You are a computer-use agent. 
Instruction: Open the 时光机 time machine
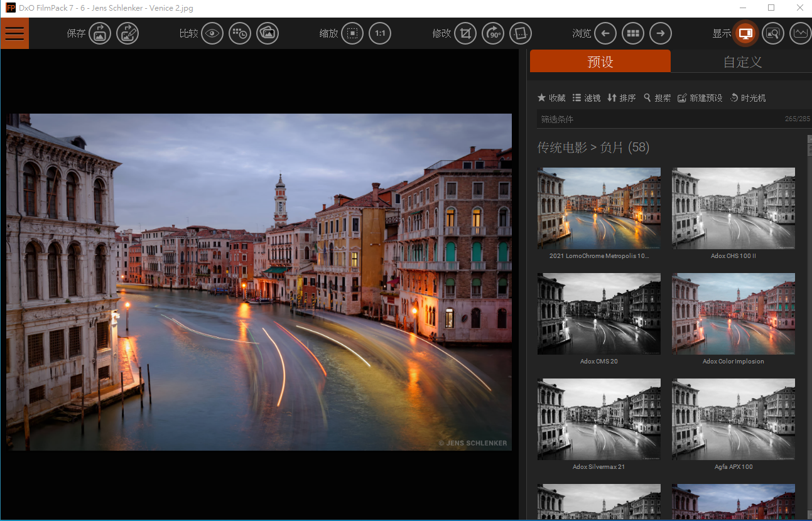tap(748, 98)
